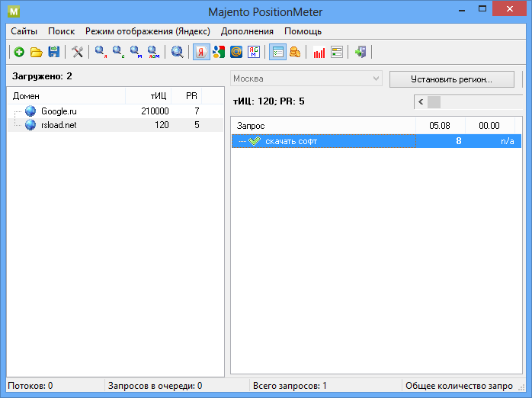Click the exit door icon with green arrow

361,52
